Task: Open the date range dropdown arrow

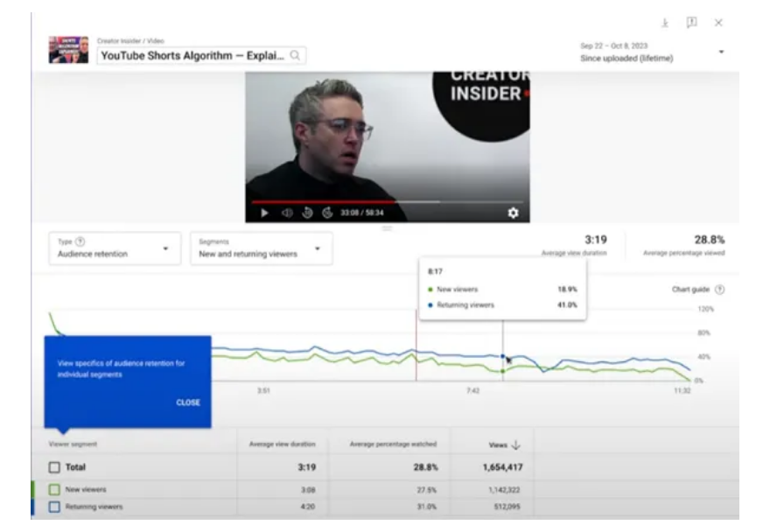Action: click(x=721, y=52)
